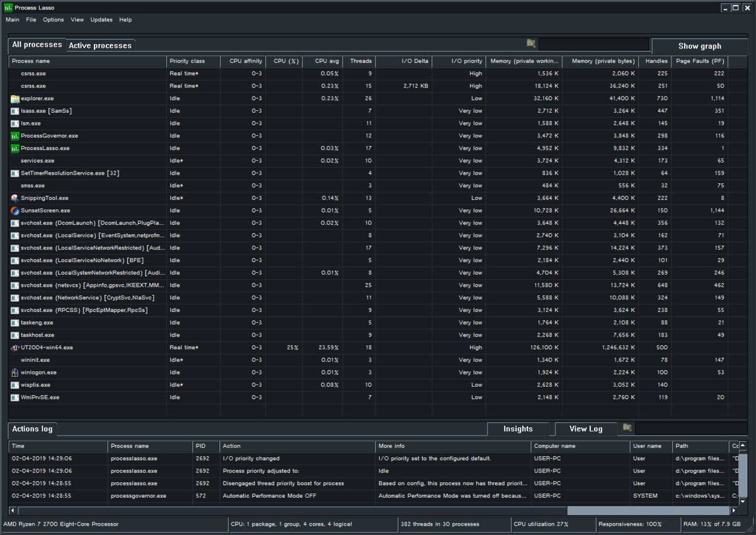Click the SetTimerResolutionService.exe icon
Viewport: 756px width, 535px height.
[15, 173]
